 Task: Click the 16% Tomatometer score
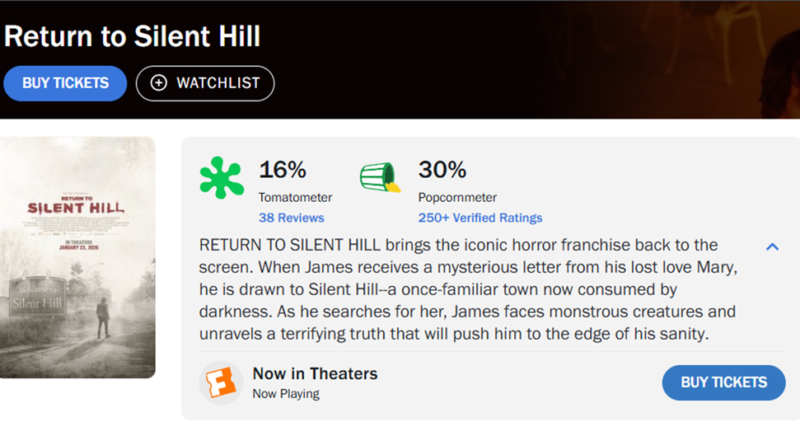click(x=281, y=169)
